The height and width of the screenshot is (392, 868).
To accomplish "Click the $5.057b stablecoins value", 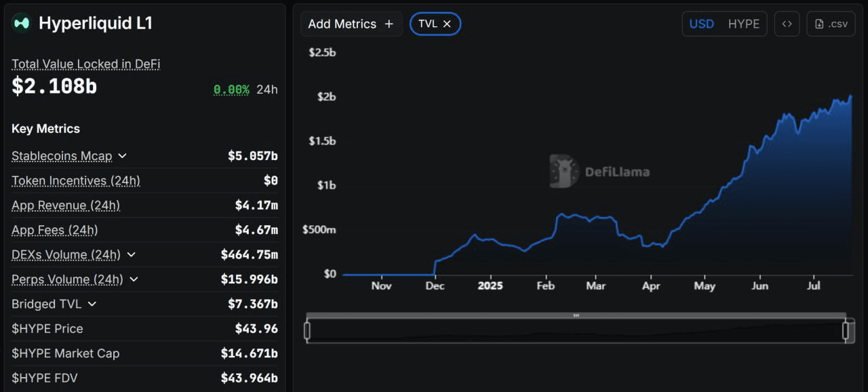I will (x=253, y=156).
